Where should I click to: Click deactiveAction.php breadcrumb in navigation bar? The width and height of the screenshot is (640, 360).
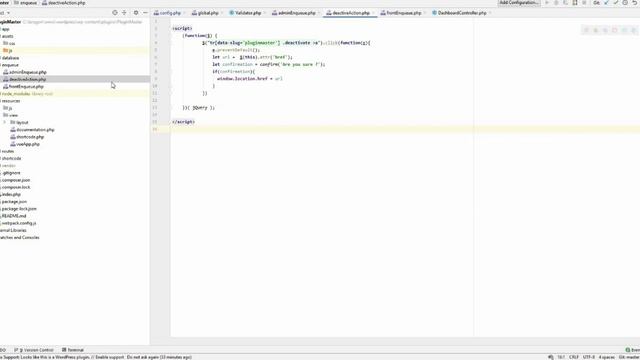[64, 3]
